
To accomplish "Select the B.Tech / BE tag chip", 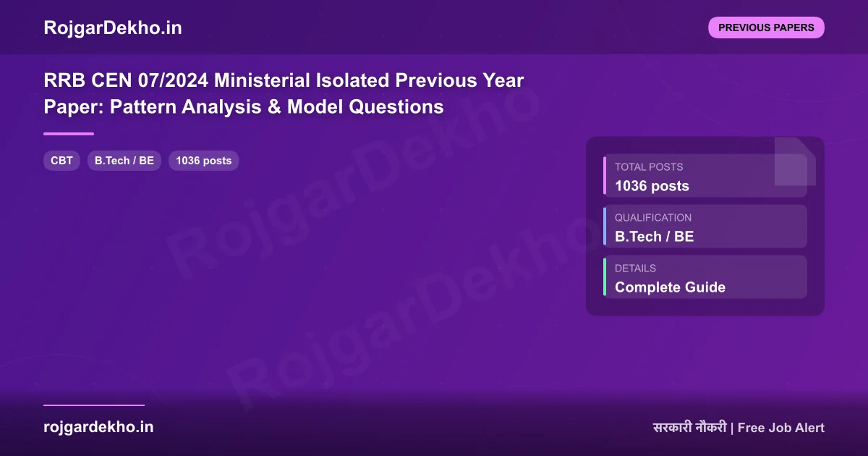I will (124, 161).
